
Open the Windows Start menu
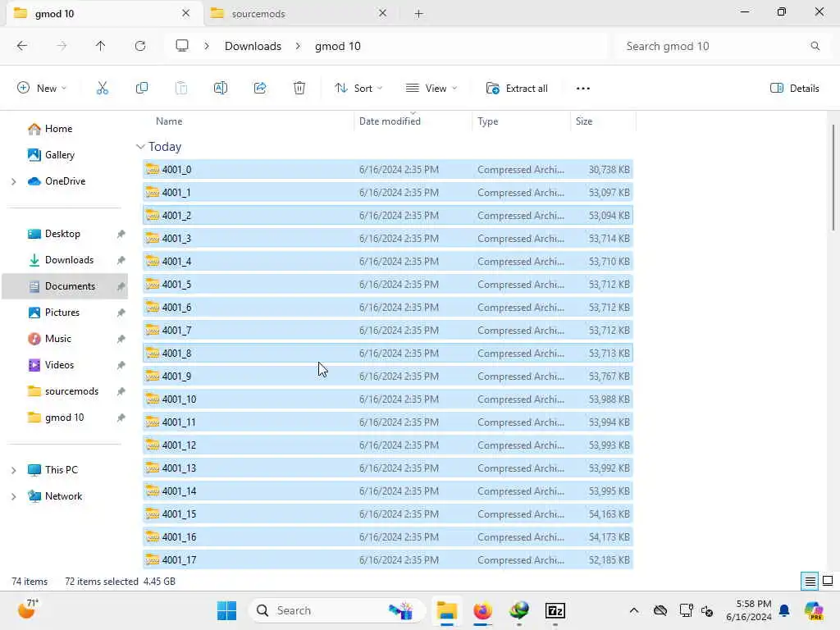point(226,610)
